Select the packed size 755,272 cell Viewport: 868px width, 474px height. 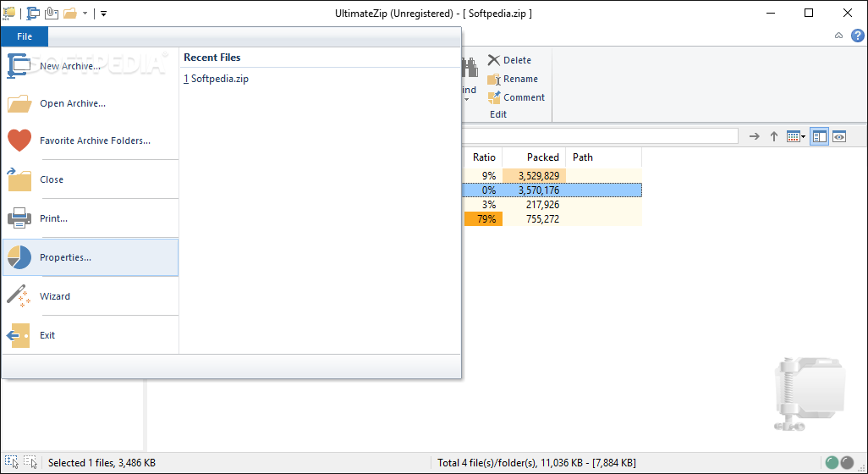click(534, 218)
